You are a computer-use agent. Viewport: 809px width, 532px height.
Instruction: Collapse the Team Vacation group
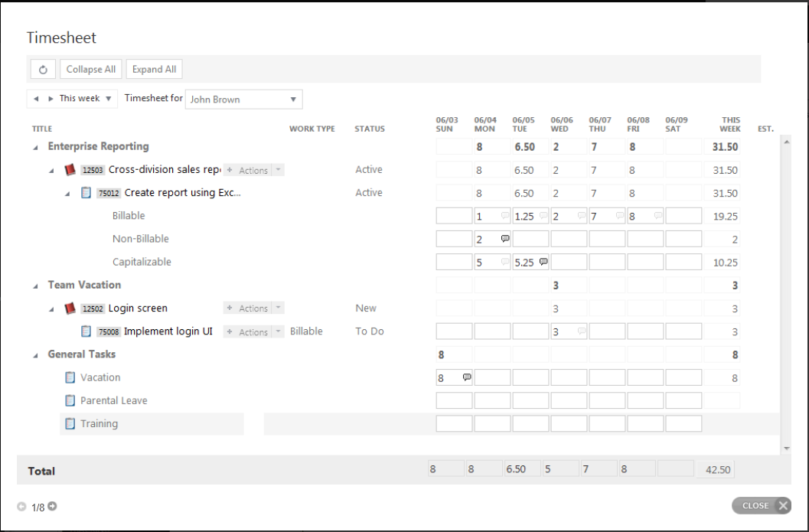click(36, 286)
